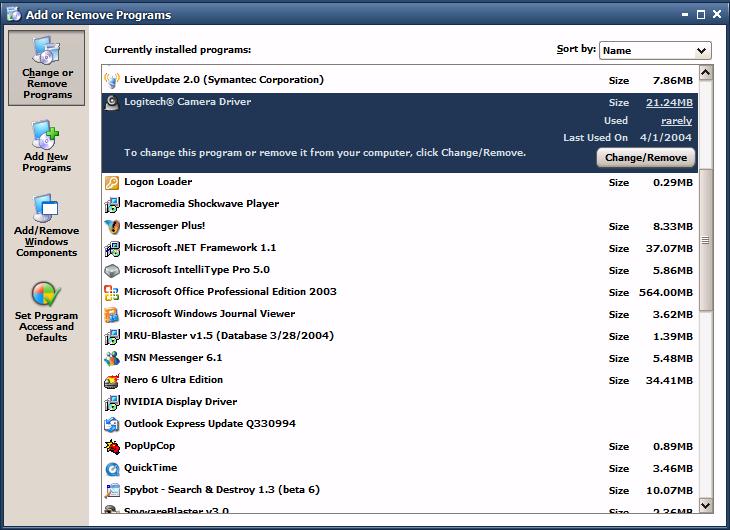The width and height of the screenshot is (730, 530).
Task: Select Microsoft Office Professional Edition 2003
Action: pyautogui.click(x=399, y=292)
